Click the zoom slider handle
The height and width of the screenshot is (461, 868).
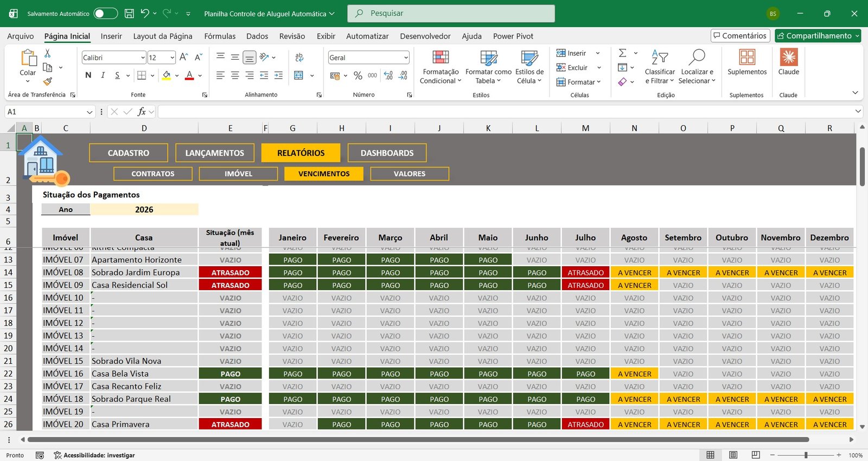pos(806,455)
